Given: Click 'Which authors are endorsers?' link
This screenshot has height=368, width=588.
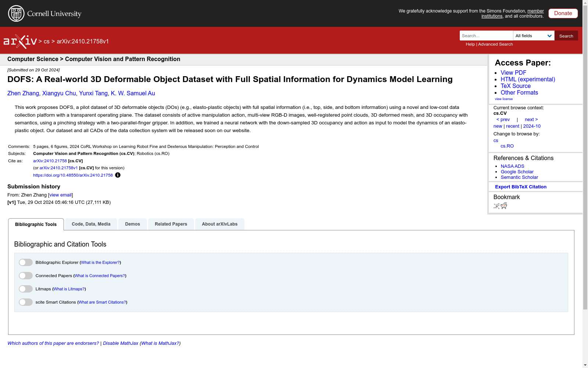Looking at the screenshot, I should (53, 343).
